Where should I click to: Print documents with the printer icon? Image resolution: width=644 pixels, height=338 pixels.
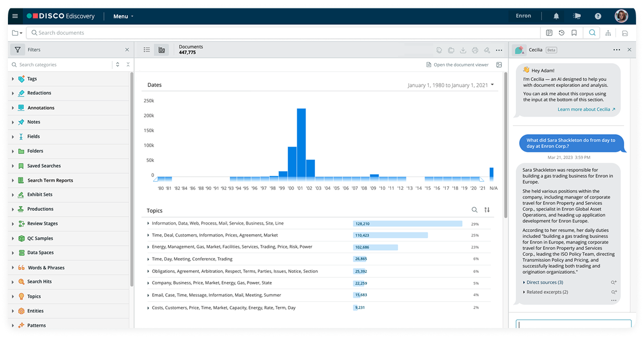click(x=475, y=50)
